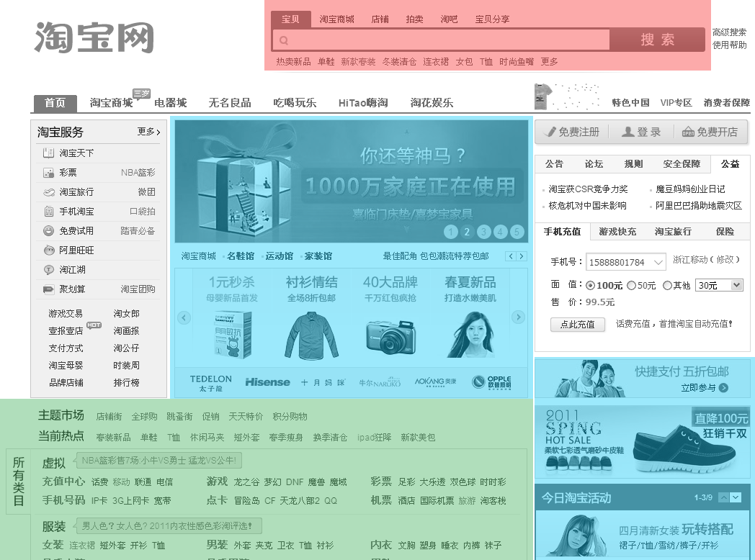Click the 免费试用 smiley icon
The width and height of the screenshot is (755, 560).
click(49, 231)
